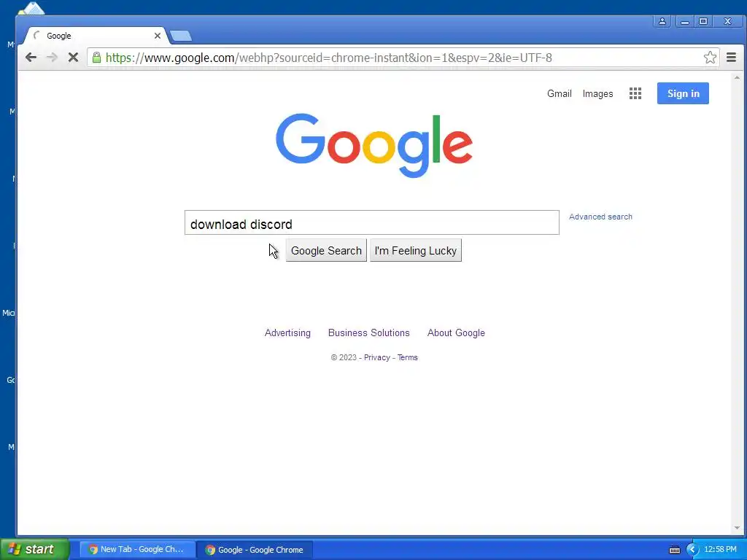Restore down the Chrome window
The height and width of the screenshot is (560, 747).
coord(703,21)
